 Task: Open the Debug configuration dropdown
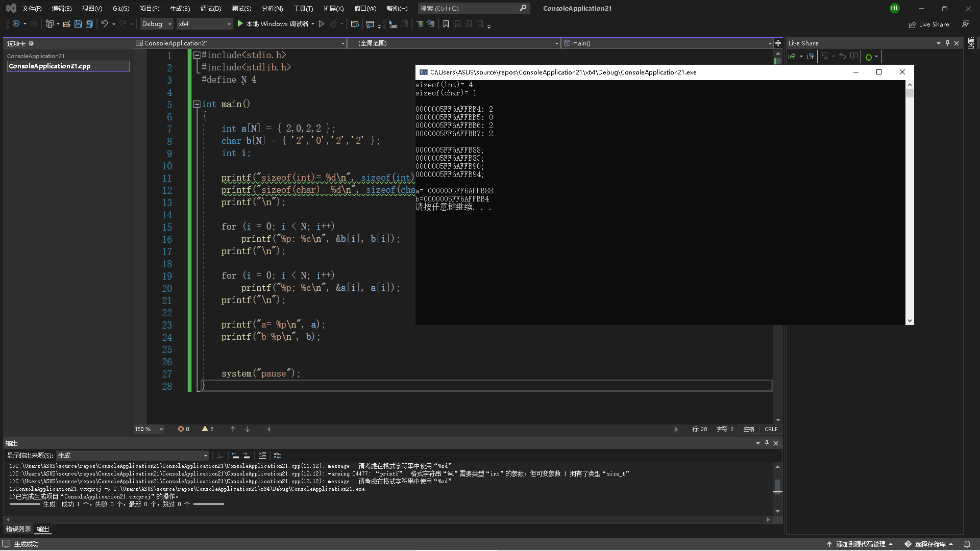click(x=157, y=24)
